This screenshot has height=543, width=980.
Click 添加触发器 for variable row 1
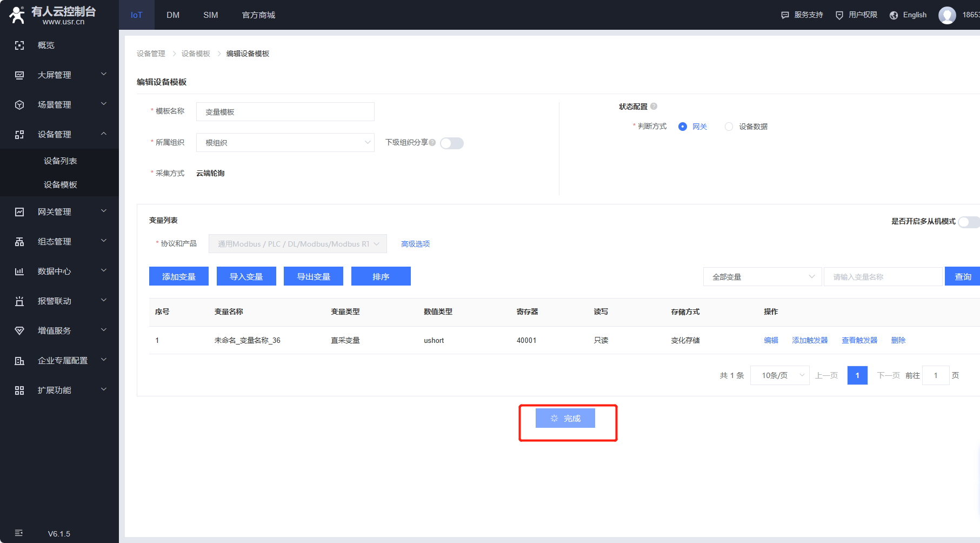click(810, 340)
